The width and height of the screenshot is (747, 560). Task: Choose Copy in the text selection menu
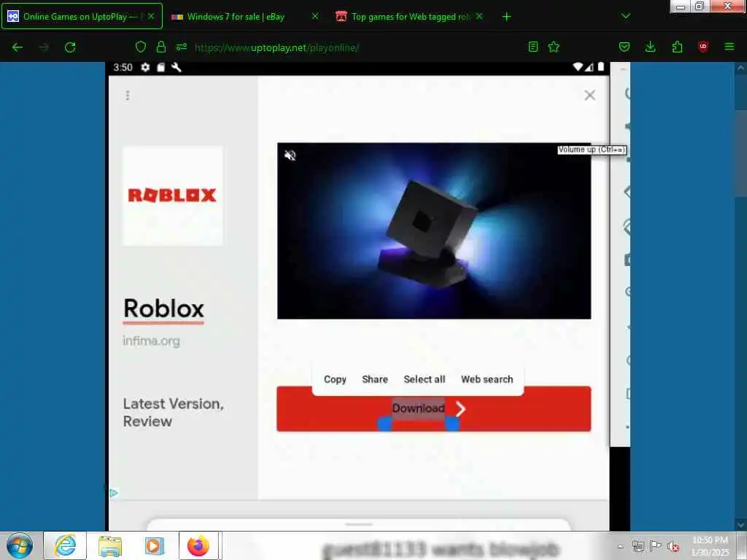click(335, 379)
